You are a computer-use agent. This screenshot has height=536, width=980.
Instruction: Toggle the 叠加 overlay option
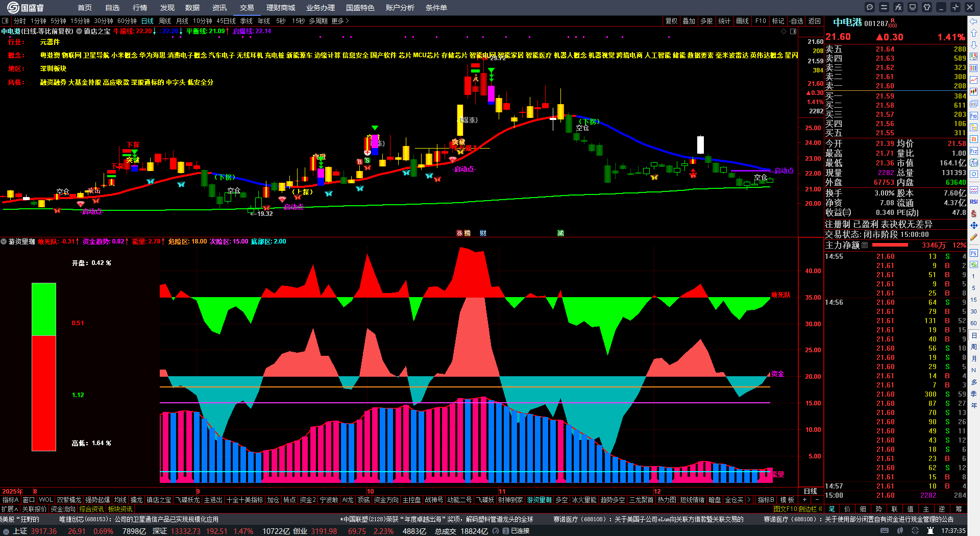tap(689, 21)
